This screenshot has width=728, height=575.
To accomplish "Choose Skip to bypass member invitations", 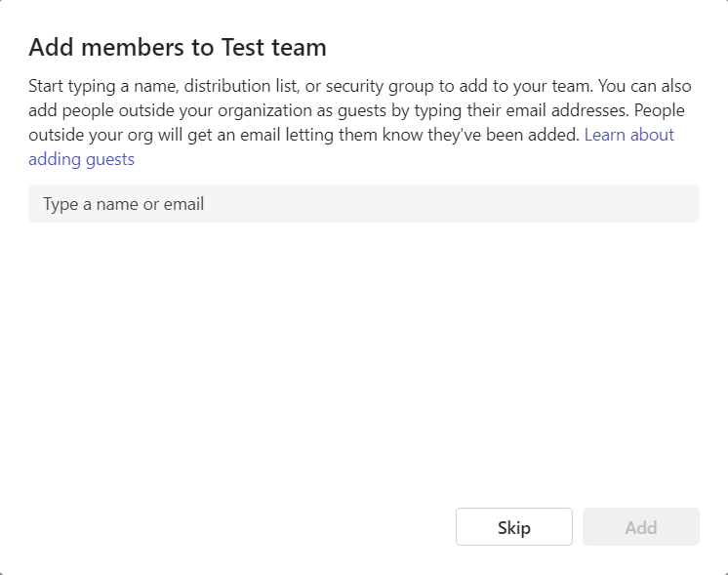I will [514, 527].
